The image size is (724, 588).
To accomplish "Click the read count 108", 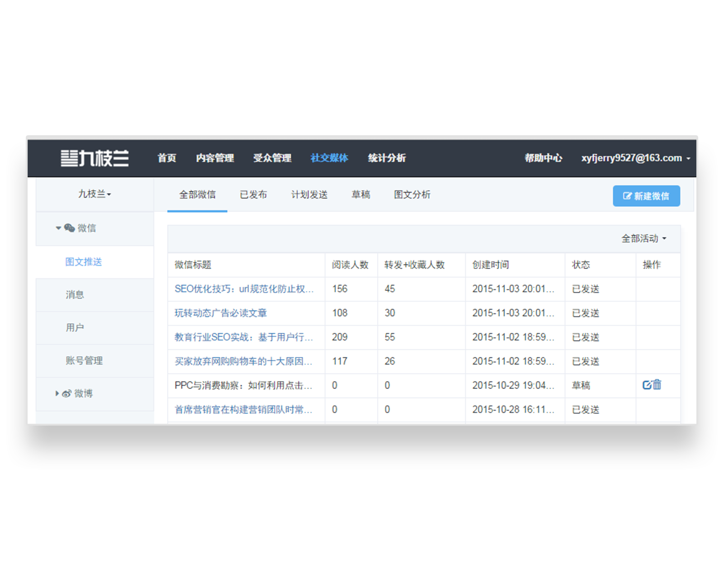I will tap(340, 313).
